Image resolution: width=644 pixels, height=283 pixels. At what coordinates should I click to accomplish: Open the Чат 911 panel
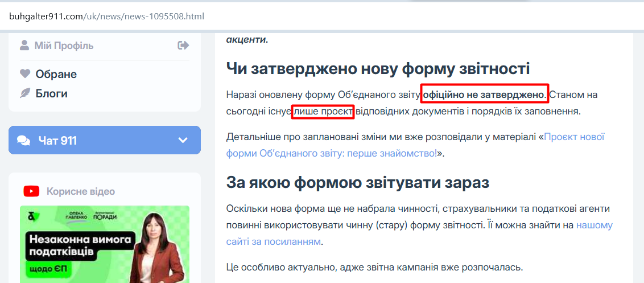coord(105,140)
